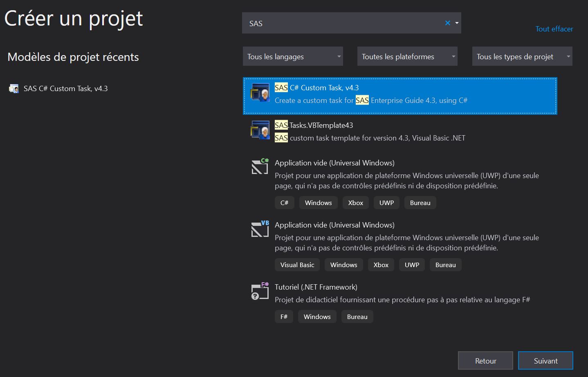Select the Tutoriel (.NET Framework) template
The width and height of the screenshot is (588, 377).
316,287
